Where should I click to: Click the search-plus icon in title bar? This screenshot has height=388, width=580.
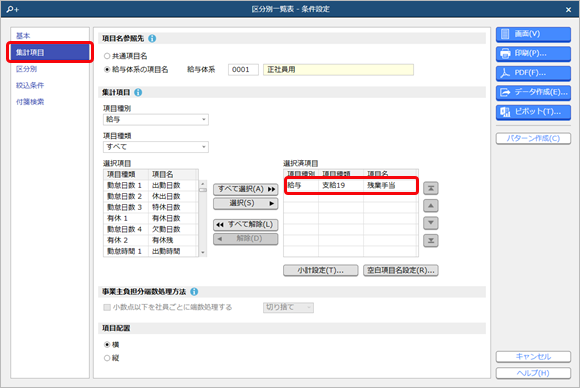pyautogui.click(x=13, y=9)
